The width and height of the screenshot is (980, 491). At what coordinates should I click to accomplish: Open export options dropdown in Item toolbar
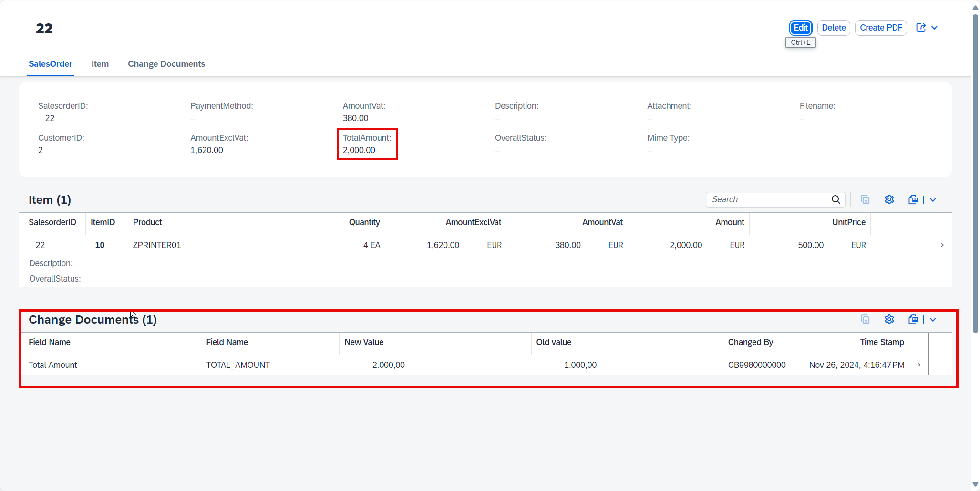click(x=933, y=200)
